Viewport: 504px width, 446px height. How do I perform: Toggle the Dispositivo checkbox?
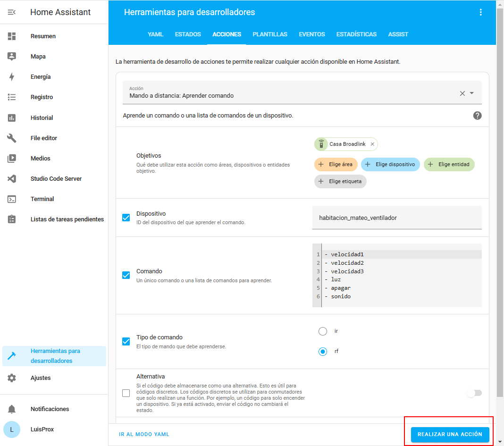(126, 218)
